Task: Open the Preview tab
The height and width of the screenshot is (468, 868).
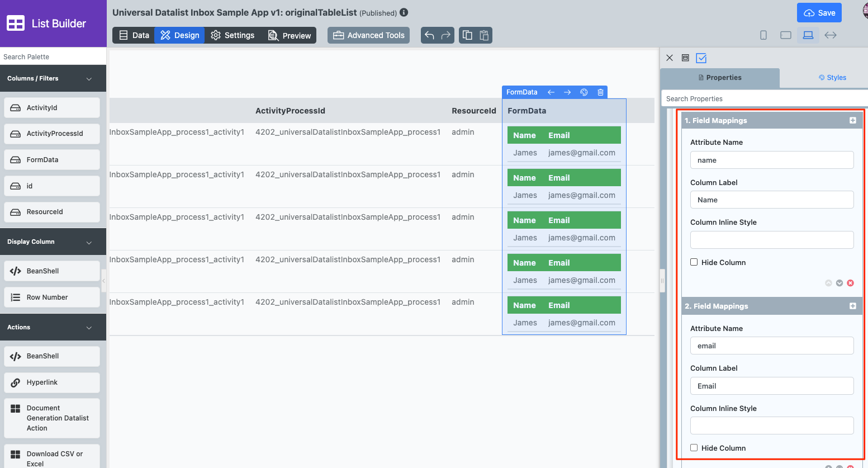Action: click(290, 35)
